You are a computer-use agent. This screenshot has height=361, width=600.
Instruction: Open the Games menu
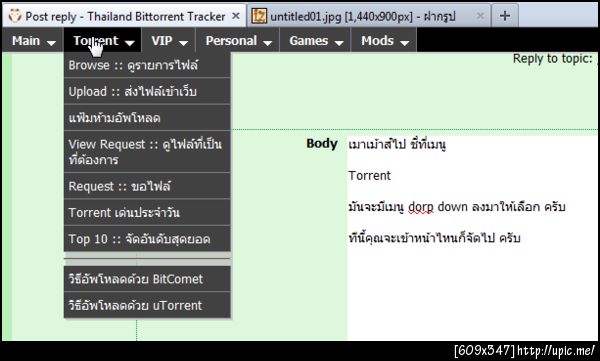pos(315,40)
